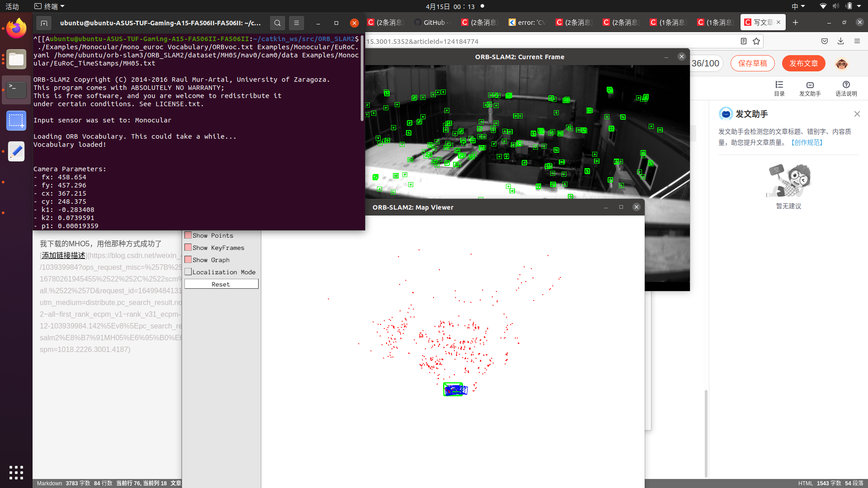The height and width of the screenshot is (488, 868).
Task: Click the terminal window scrollbar
Action: click(362, 79)
